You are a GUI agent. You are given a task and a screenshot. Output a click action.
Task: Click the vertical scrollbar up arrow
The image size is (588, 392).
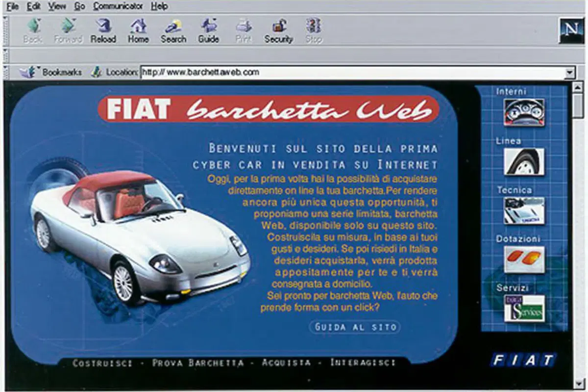pos(578,88)
